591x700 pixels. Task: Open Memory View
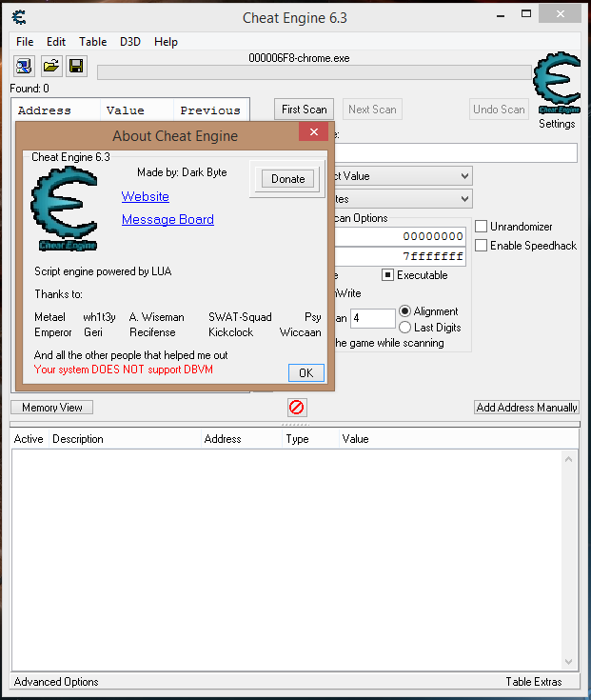coord(52,408)
